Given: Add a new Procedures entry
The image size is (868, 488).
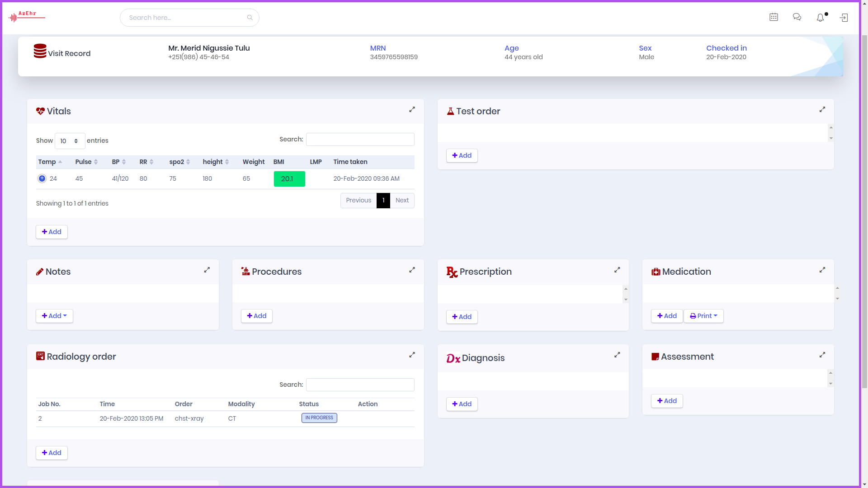Looking at the screenshot, I should coord(256,316).
